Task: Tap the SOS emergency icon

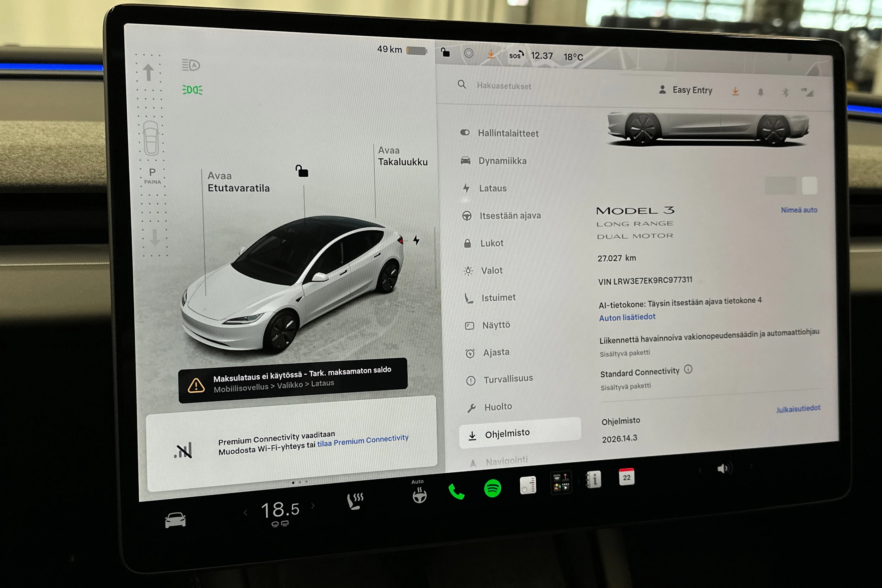Action: [516, 55]
